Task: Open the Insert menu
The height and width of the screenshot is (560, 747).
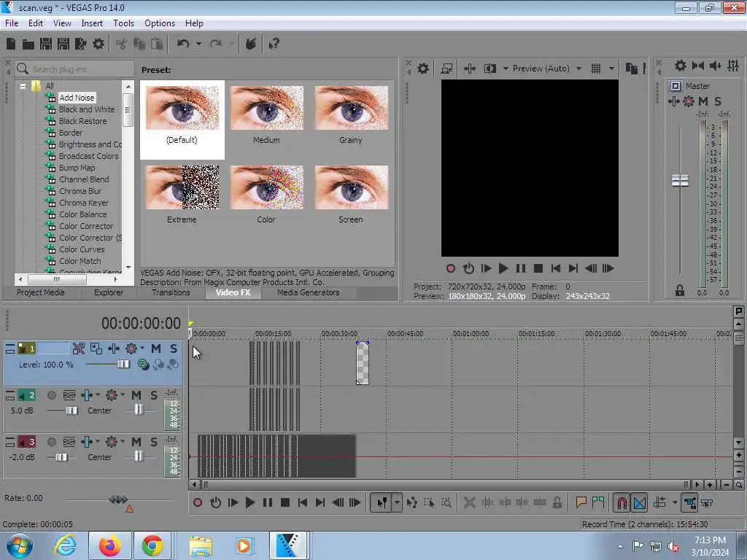Action: 92,23
